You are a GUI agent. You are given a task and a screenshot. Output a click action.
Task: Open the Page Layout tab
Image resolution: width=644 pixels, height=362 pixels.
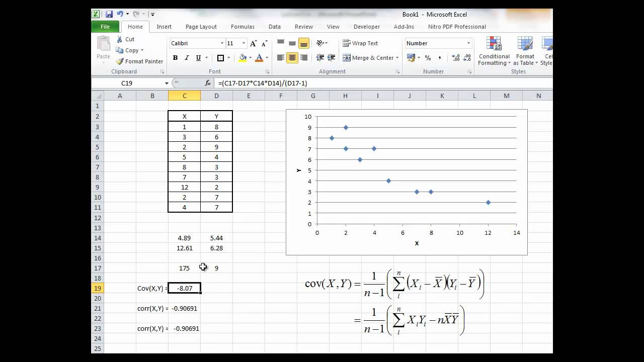coord(201,27)
